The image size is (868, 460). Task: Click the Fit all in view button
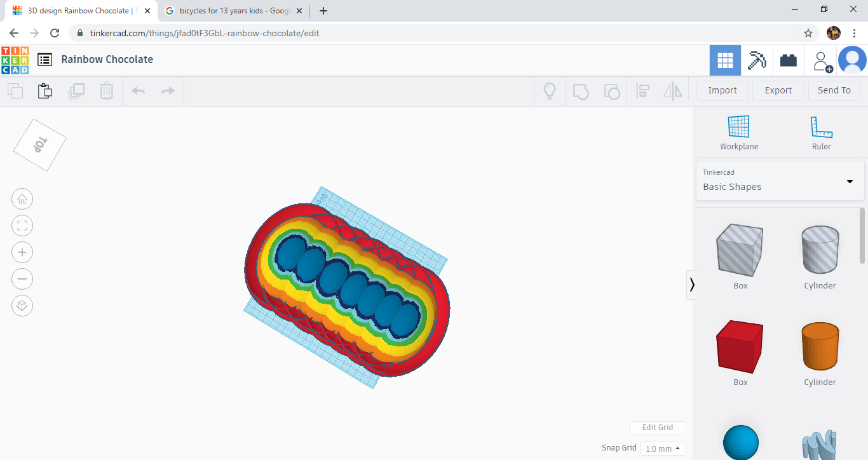[x=22, y=226]
